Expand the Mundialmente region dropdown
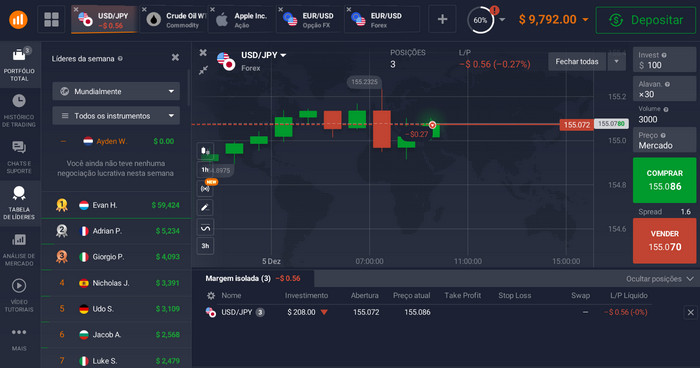Viewport: 700px width, 368px height. 116,91
